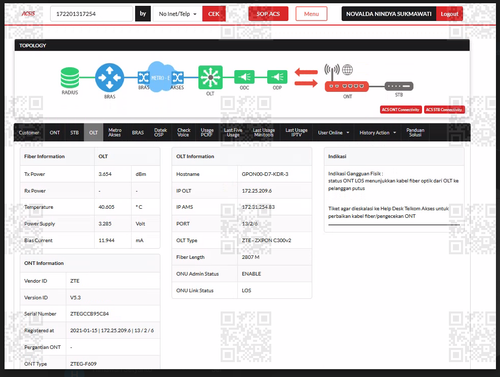
Task: Click the ONT Type value ZTEG-F609
Action: coord(83,364)
